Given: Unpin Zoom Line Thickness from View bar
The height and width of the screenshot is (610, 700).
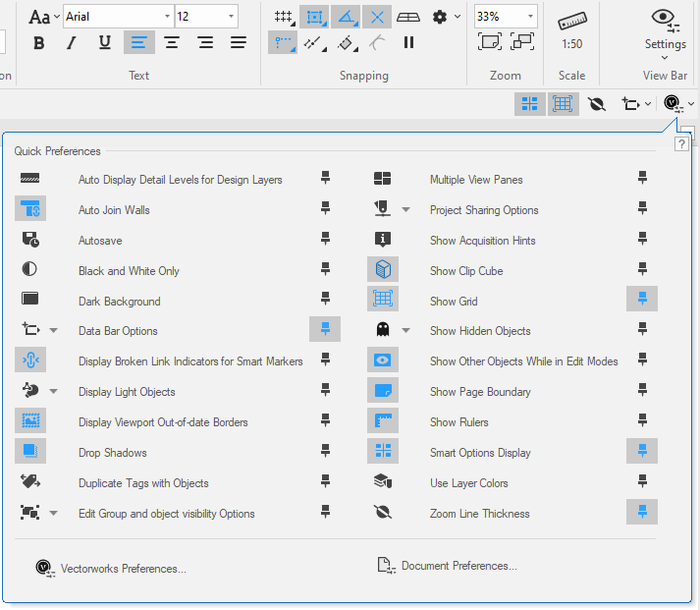Looking at the screenshot, I should [x=642, y=512].
